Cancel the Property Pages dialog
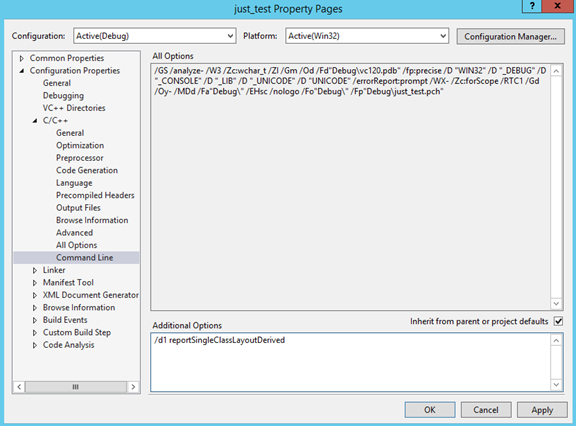 (x=486, y=410)
